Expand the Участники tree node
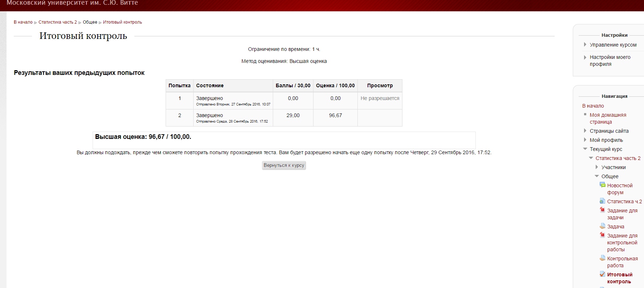This screenshot has height=288, width=644. click(596, 167)
